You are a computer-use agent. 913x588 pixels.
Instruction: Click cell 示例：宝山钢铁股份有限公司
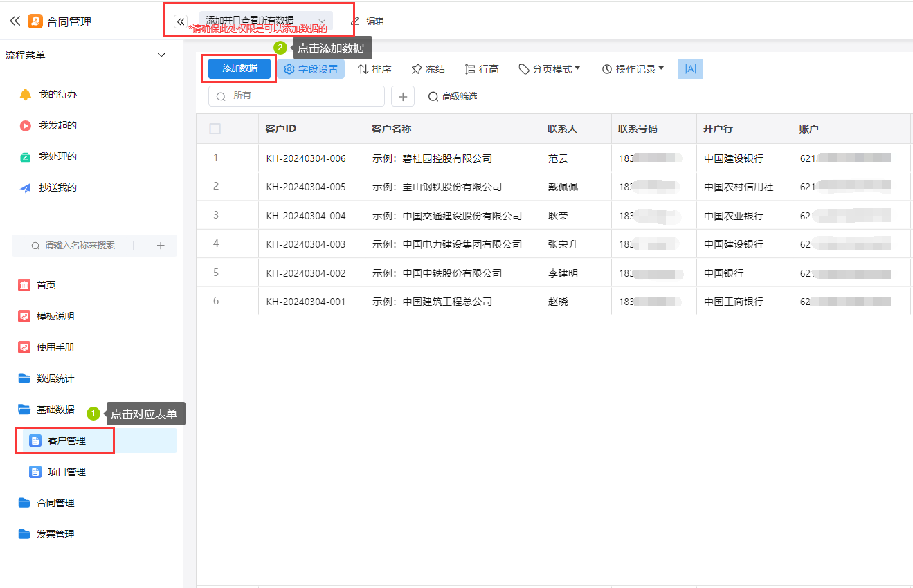point(453,187)
